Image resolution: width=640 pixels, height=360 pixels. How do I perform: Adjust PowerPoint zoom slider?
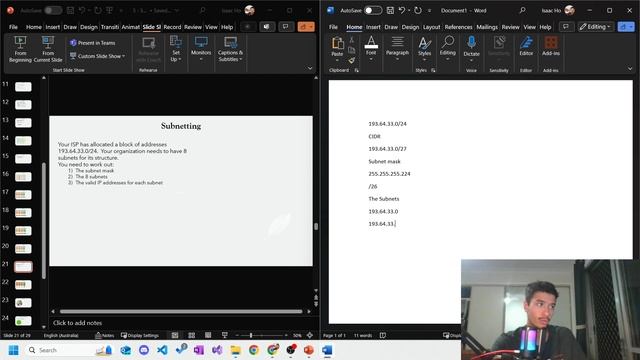click(251, 335)
